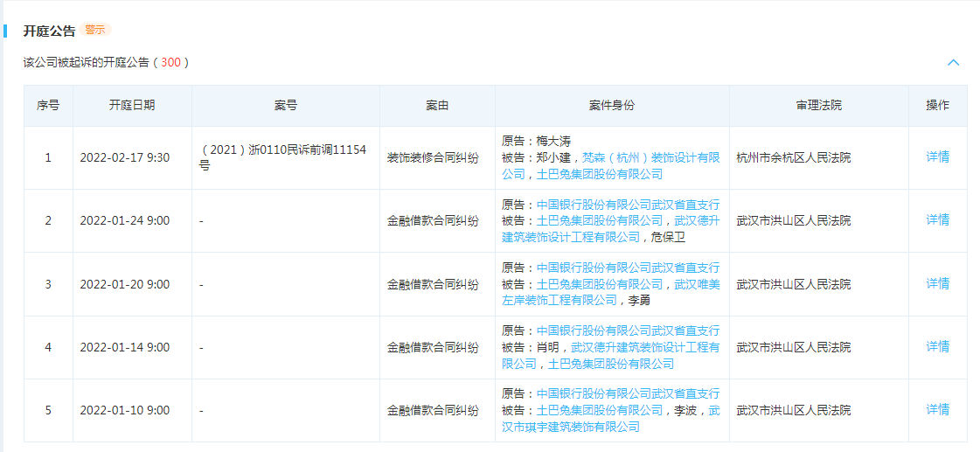The image size is (980, 452).
Task: Click 武汉市洪山区人民法院 in the 2022-01-24 row
Action: (x=794, y=220)
